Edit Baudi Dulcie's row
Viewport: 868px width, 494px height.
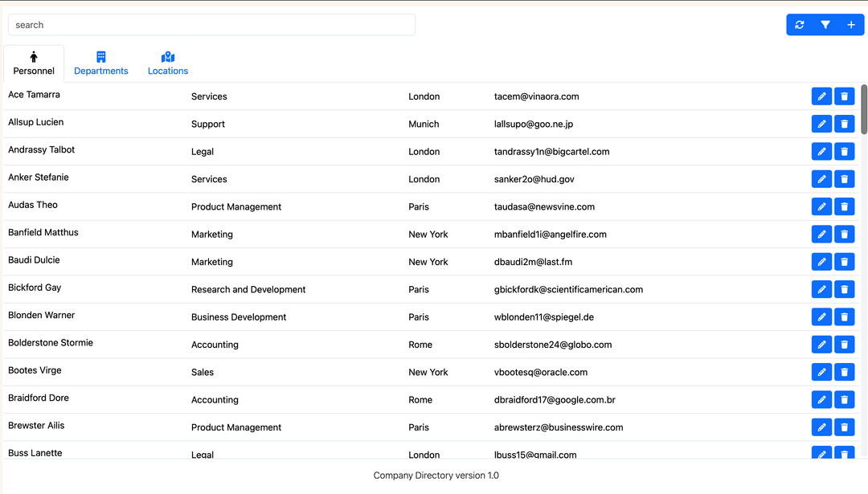[x=821, y=262]
